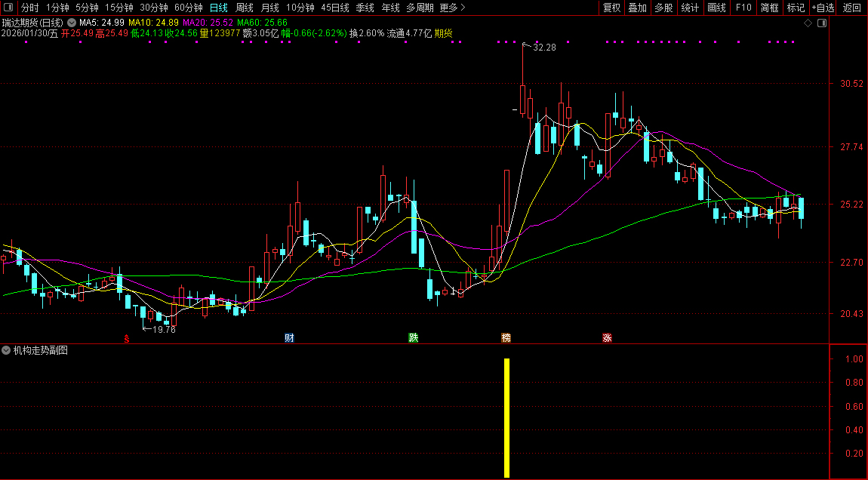Click the +自选 button
This screenshot has width=868, height=480.
click(823, 8)
